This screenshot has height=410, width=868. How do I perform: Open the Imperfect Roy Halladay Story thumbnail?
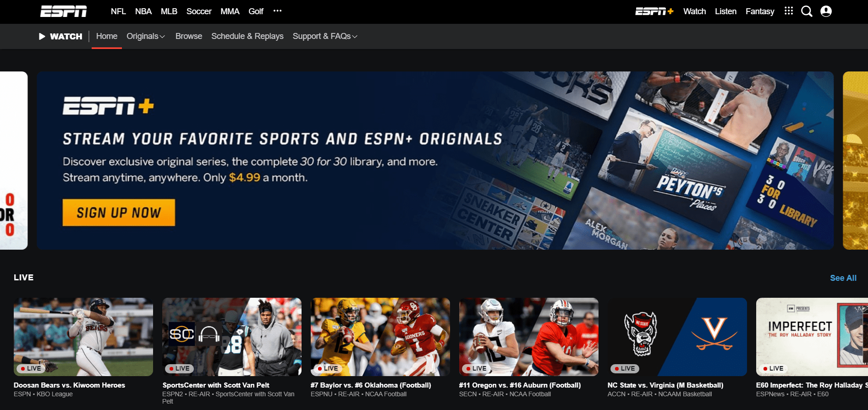[x=812, y=337]
